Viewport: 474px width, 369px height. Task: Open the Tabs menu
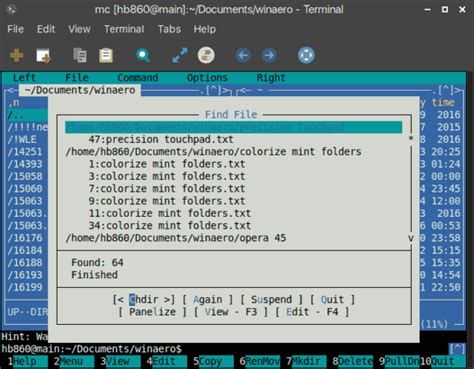tap(169, 29)
